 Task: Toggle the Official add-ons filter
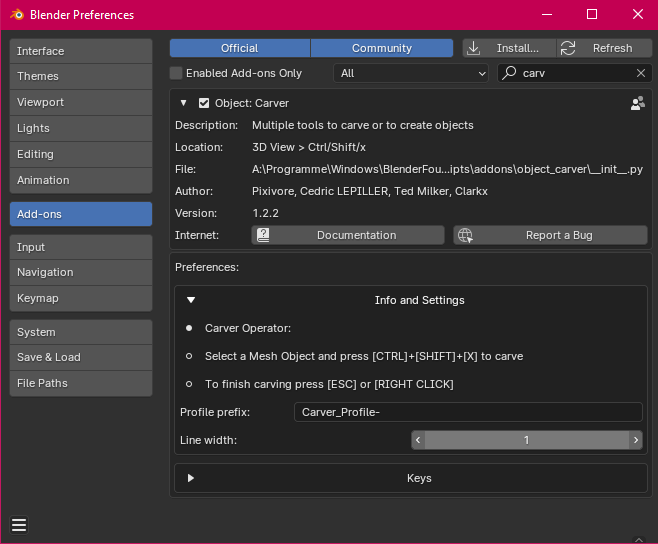click(x=240, y=48)
